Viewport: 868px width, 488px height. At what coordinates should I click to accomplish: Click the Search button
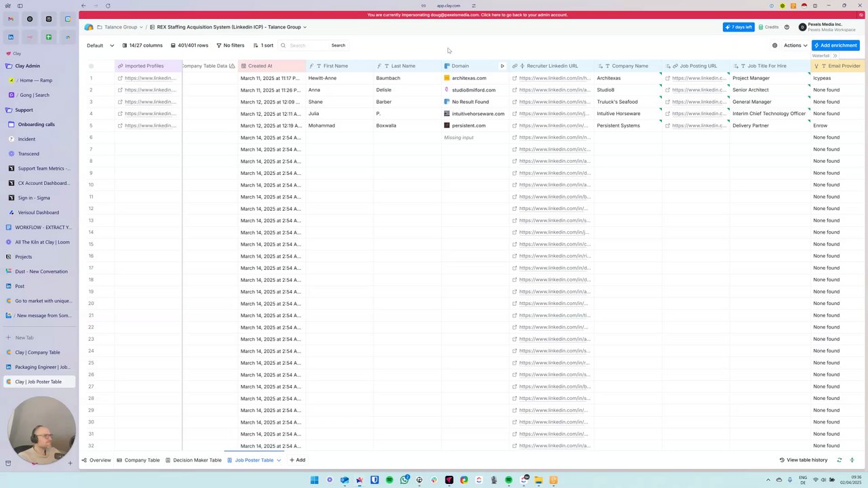coord(338,45)
